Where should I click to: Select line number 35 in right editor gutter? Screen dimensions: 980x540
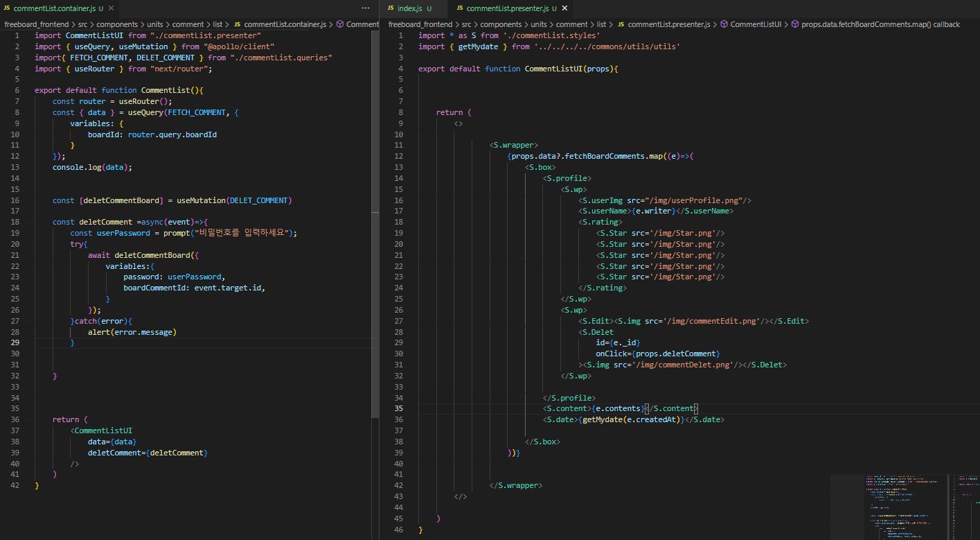(x=399, y=408)
